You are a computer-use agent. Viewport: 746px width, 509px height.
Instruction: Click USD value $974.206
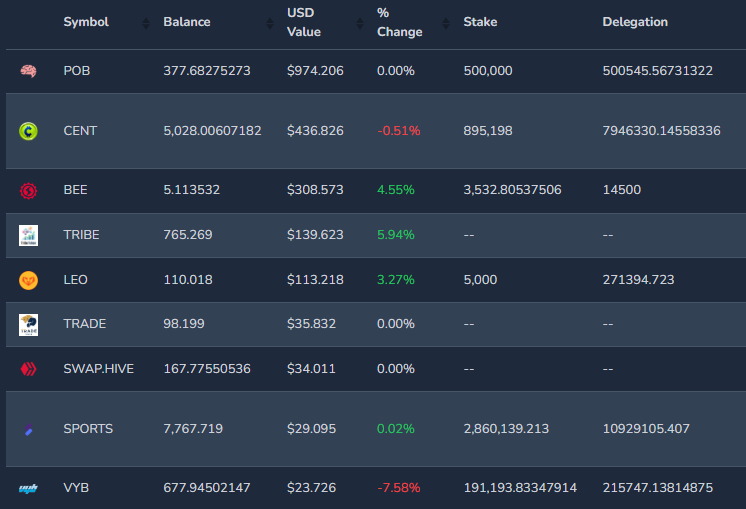315,71
